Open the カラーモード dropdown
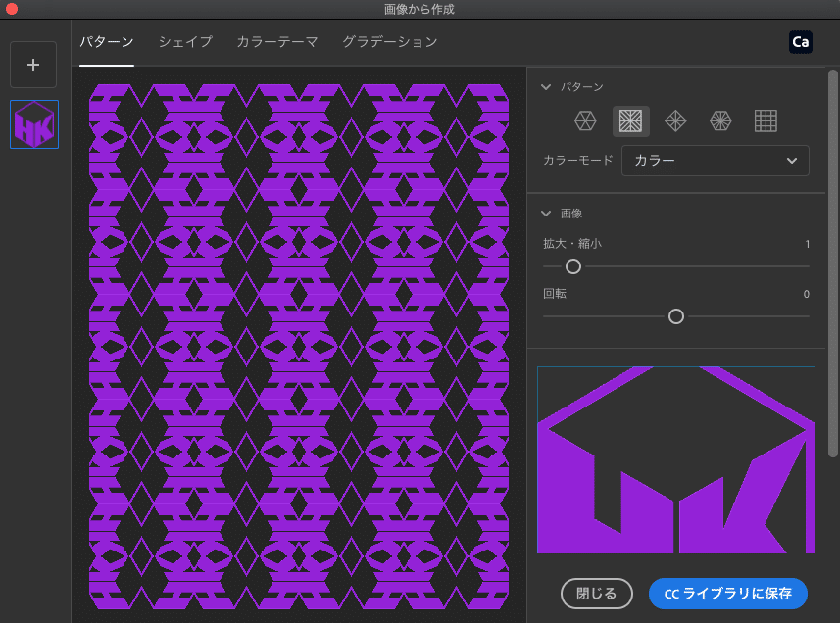 click(x=716, y=161)
